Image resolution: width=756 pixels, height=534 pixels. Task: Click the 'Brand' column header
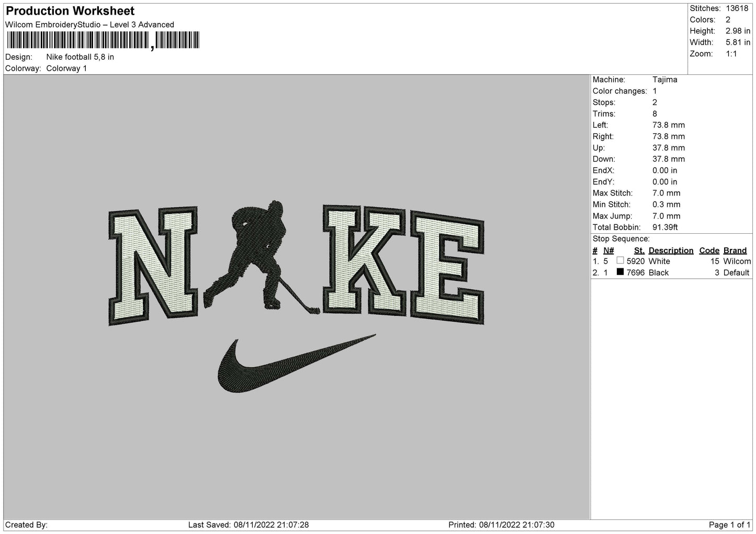pyautogui.click(x=735, y=251)
